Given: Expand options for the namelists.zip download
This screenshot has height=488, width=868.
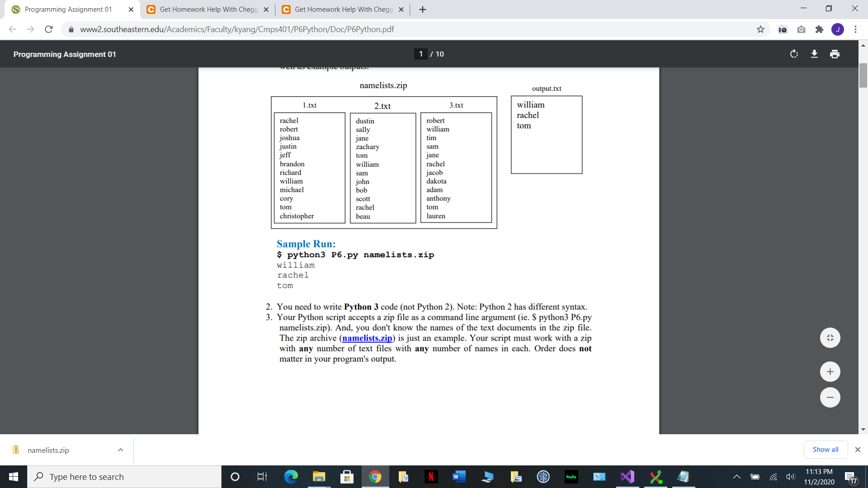Looking at the screenshot, I should click(x=120, y=450).
